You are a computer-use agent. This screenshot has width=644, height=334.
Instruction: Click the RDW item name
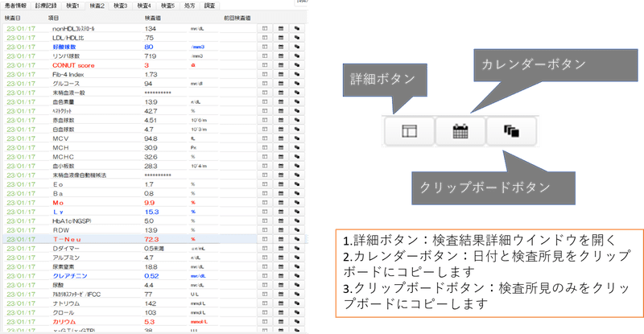61,230
